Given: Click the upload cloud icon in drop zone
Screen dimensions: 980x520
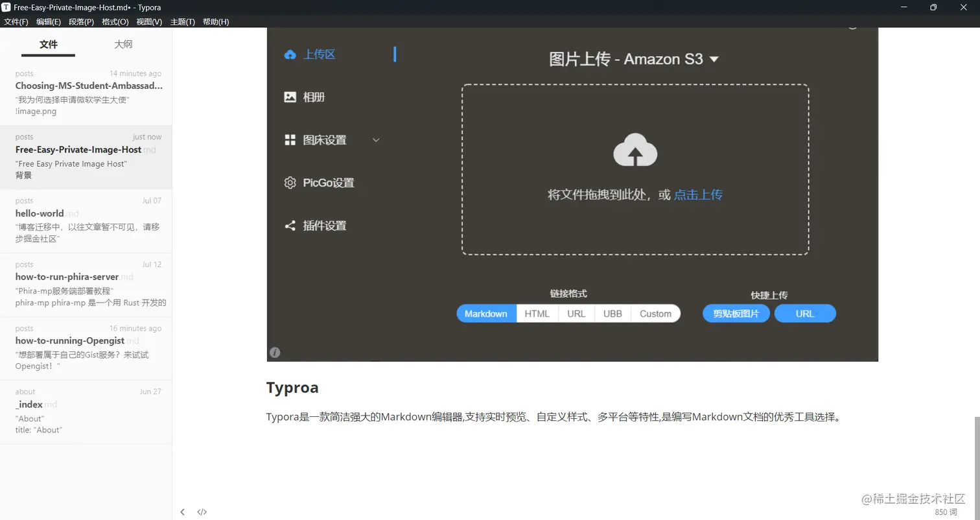Looking at the screenshot, I should pyautogui.click(x=635, y=150).
